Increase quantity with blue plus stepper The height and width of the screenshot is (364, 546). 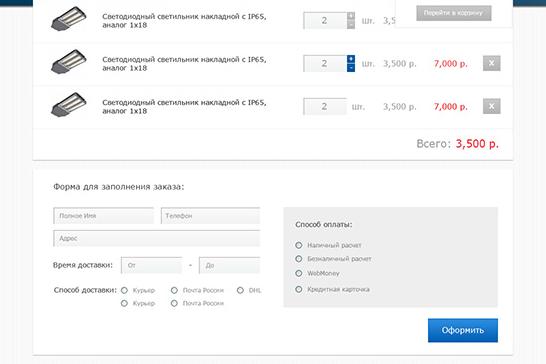pyautogui.click(x=351, y=59)
